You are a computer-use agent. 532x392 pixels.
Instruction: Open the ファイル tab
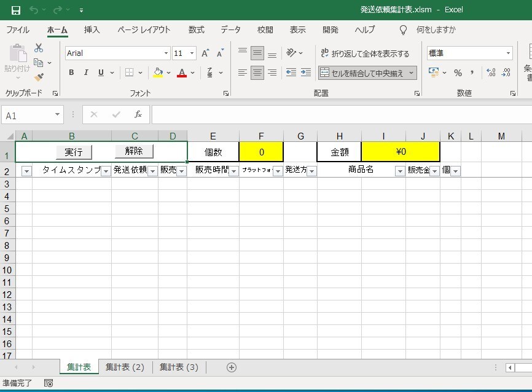click(x=18, y=30)
